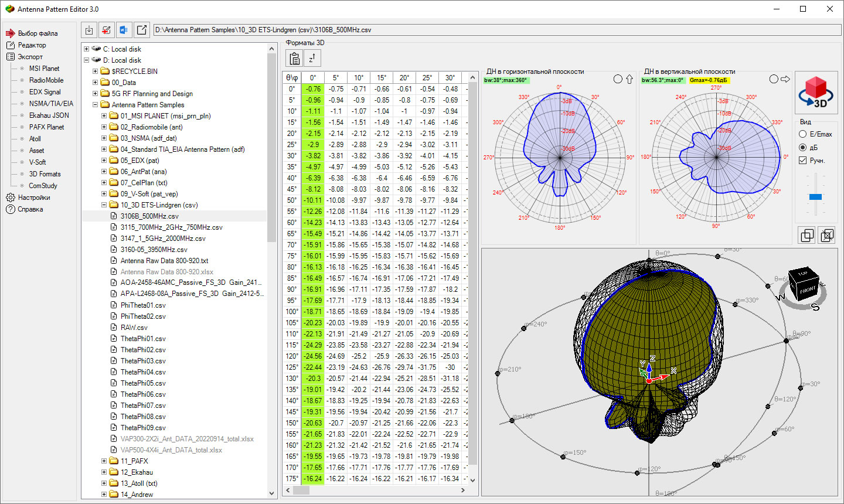Click the Word export toolbar icon
Image resolution: width=844 pixels, height=504 pixels.
click(x=124, y=30)
